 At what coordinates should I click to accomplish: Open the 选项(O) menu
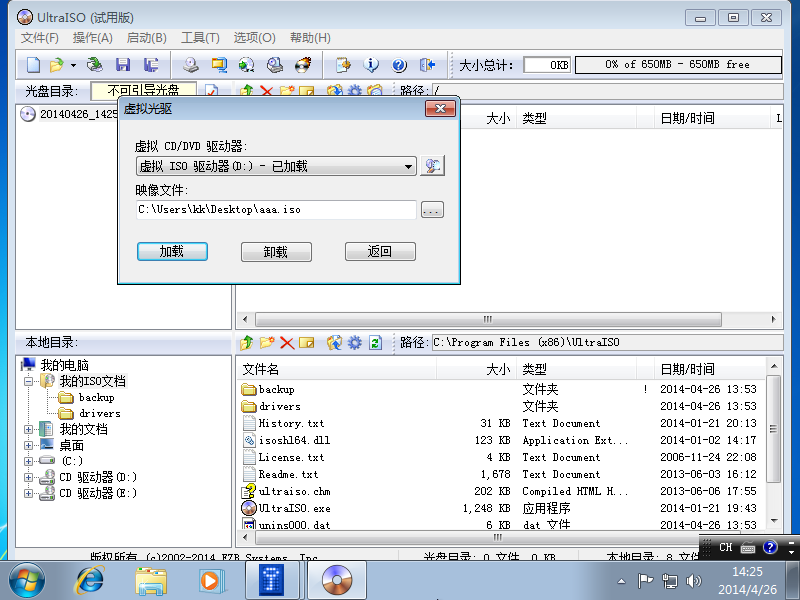(x=255, y=38)
